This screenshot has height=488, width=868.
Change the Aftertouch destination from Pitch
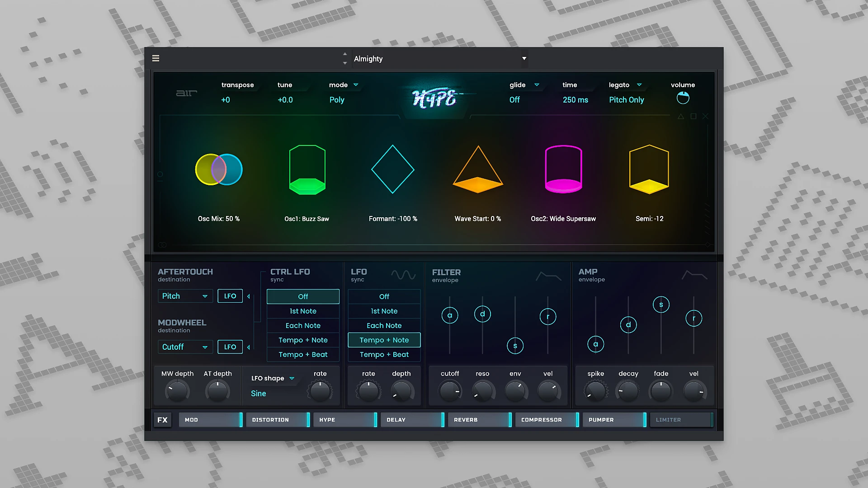point(185,296)
